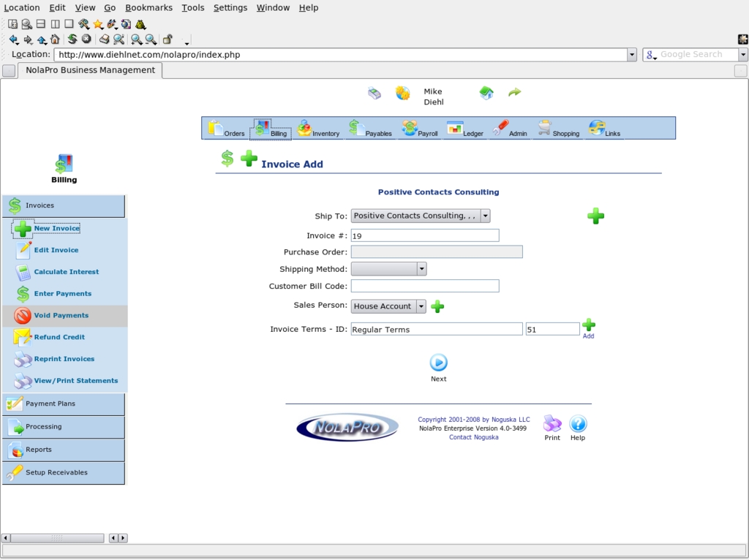This screenshot has height=560, width=749.
Task: Click the Contact Noguska link
Action: 473,437
